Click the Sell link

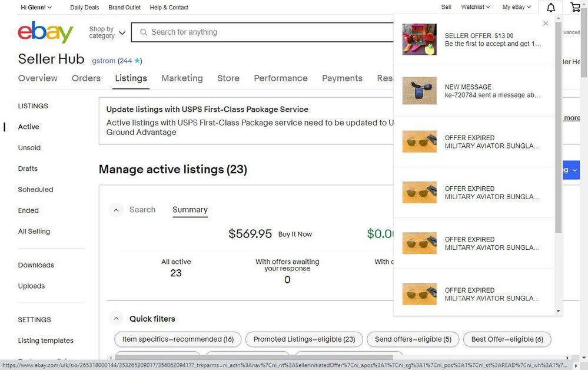pyautogui.click(x=446, y=6)
